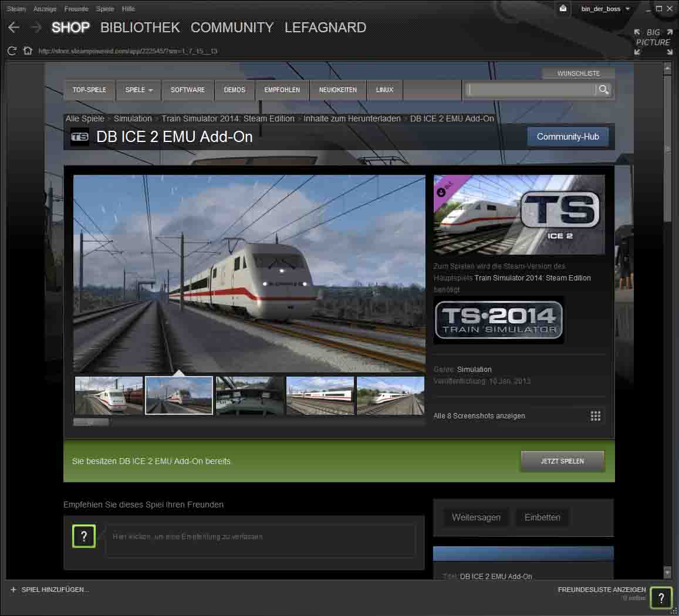Click the page vertical scrollbar thumb

coord(667,148)
